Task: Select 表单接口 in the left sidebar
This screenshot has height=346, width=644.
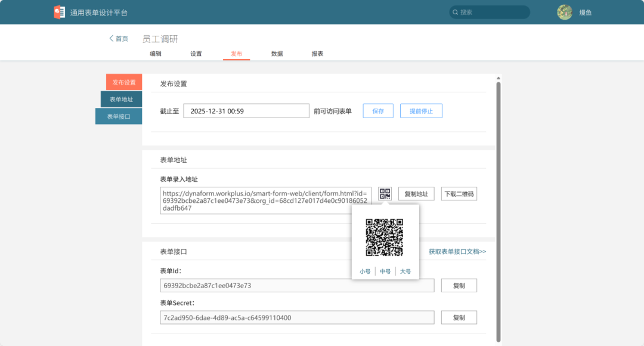Action: click(118, 116)
